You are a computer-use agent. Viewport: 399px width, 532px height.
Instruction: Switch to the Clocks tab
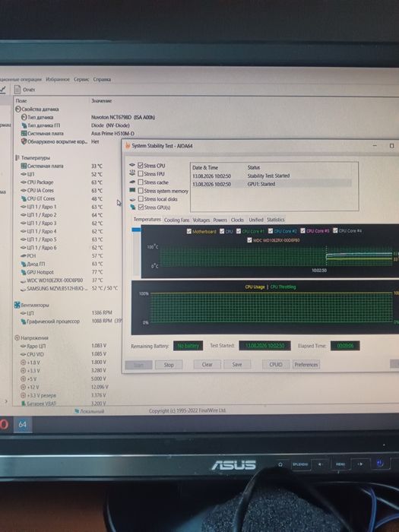click(x=237, y=220)
